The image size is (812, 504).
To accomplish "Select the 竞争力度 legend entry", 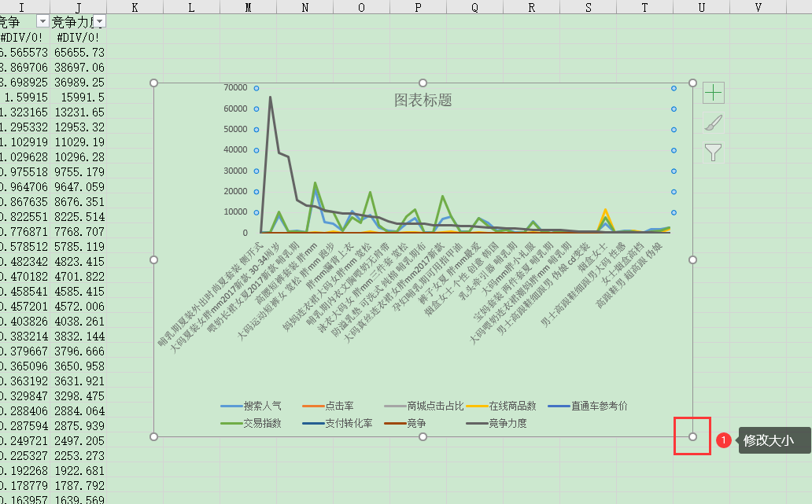I will point(507,423).
